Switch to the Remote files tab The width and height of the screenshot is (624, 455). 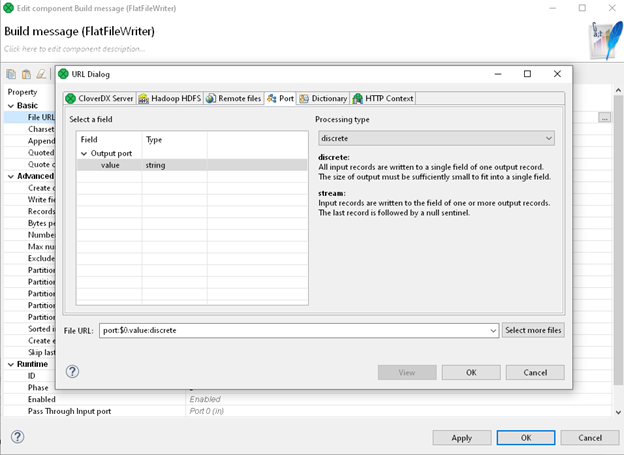click(234, 98)
